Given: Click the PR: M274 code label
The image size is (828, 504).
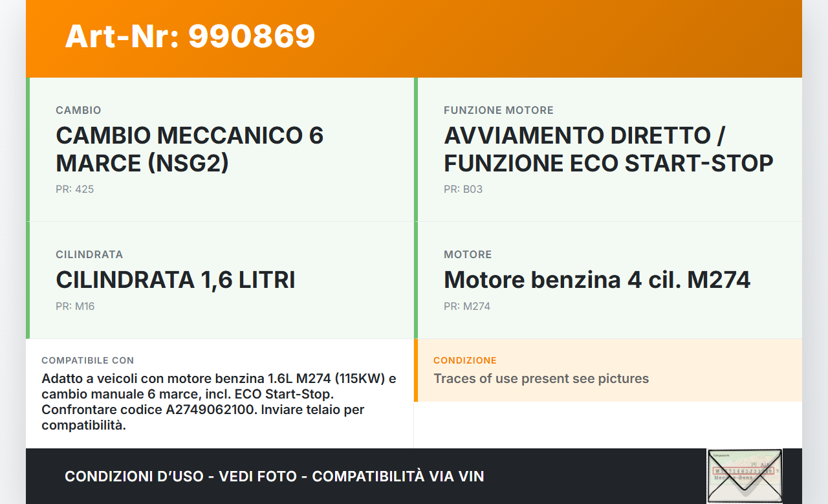Looking at the screenshot, I should coord(467,307).
